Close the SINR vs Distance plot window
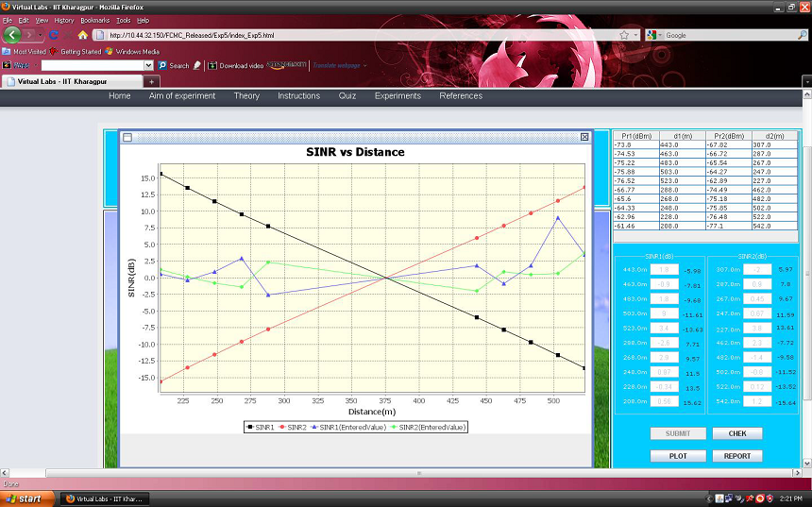Image resolution: width=812 pixels, height=507 pixels. [x=584, y=137]
